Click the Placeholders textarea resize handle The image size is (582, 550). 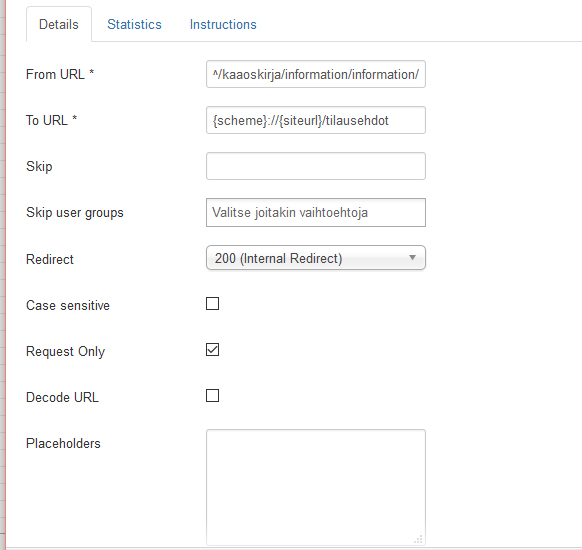[x=419, y=539]
